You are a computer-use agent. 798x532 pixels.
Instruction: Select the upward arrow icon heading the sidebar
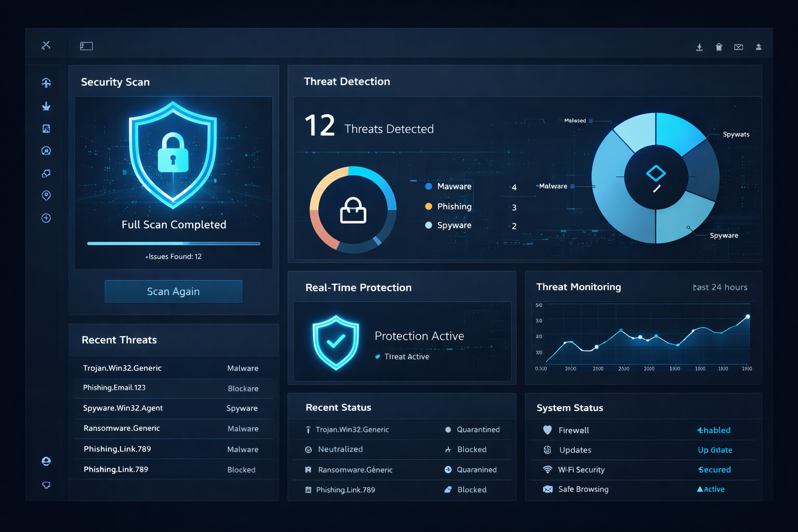pyautogui.click(x=46, y=83)
